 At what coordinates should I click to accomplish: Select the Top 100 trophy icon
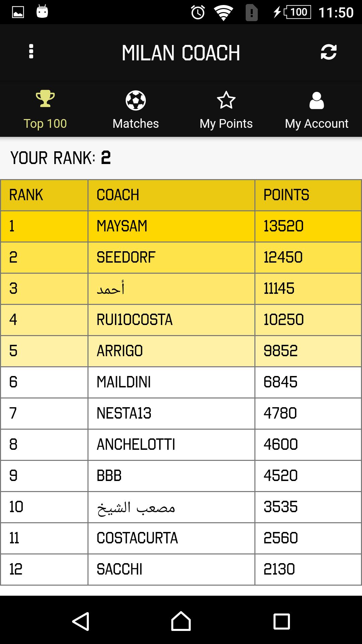(45, 99)
